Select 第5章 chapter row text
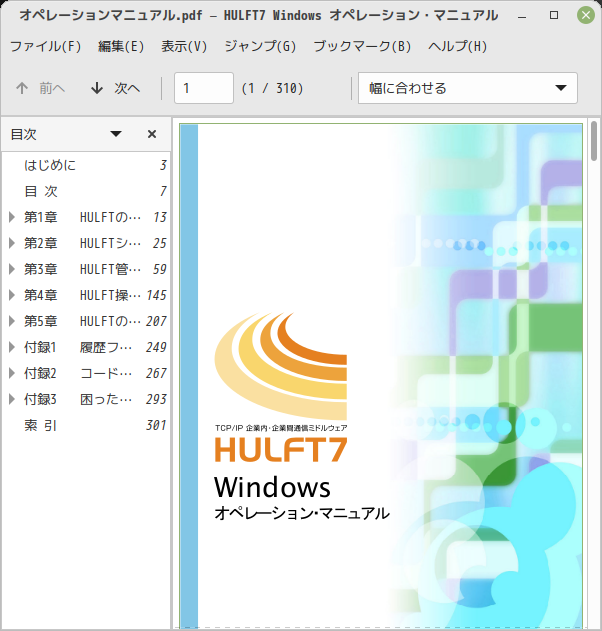602x631 pixels. pyautogui.click(x=82, y=321)
